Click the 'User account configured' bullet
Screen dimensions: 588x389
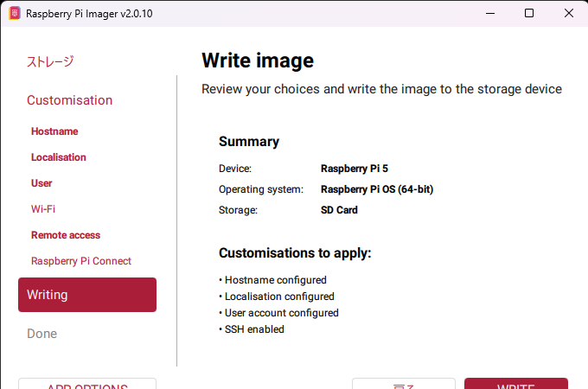[x=278, y=313]
